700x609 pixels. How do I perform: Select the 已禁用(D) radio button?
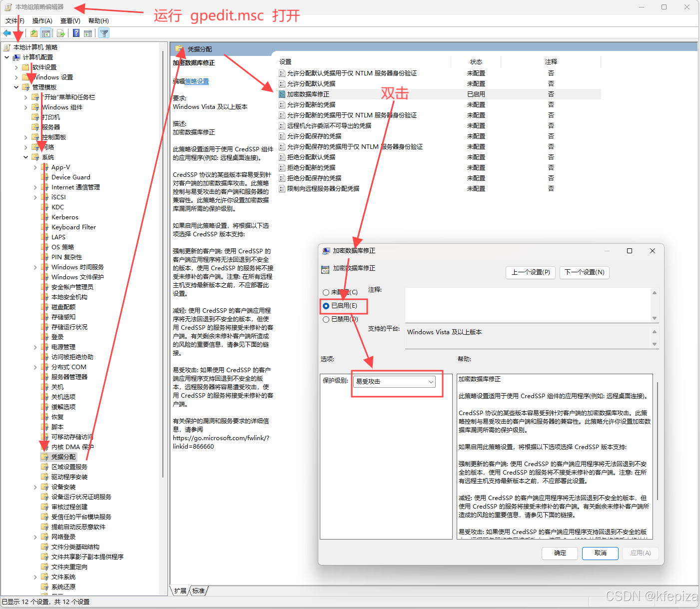(326, 319)
